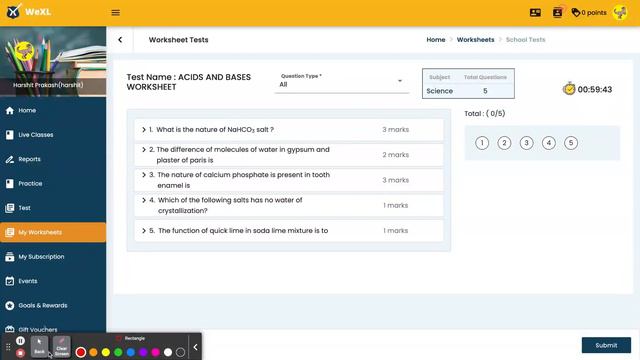Click the Goals & Rewards star icon
The width and height of the screenshot is (640, 360).
coord(10,305)
